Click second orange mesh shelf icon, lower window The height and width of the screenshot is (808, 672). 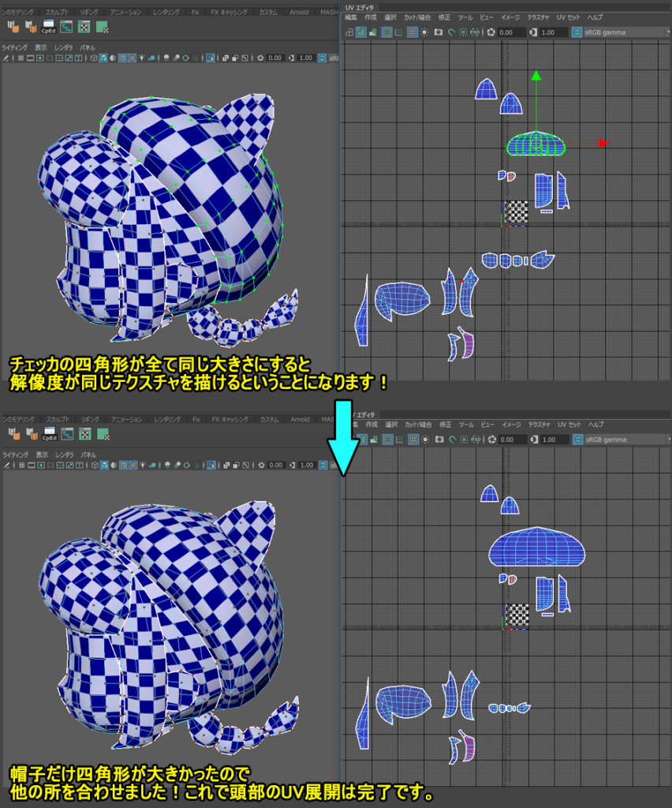click(32, 434)
